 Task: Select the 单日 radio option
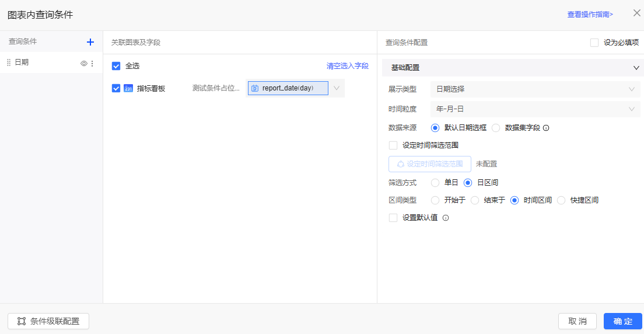point(435,183)
